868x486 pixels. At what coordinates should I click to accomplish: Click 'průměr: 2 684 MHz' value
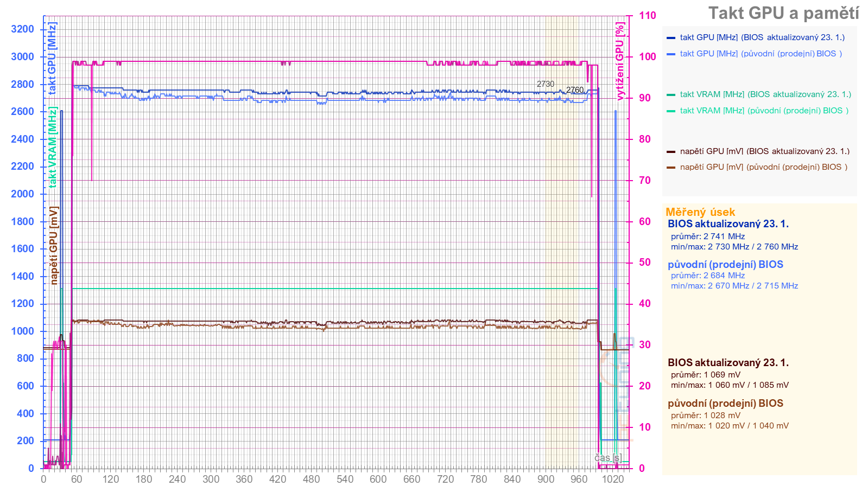[x=708, y=276]
